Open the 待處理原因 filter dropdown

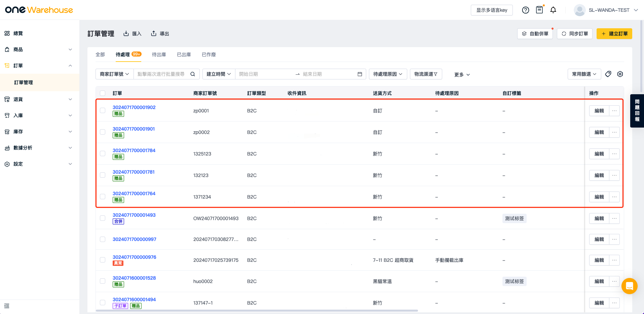tap(388, 74)
